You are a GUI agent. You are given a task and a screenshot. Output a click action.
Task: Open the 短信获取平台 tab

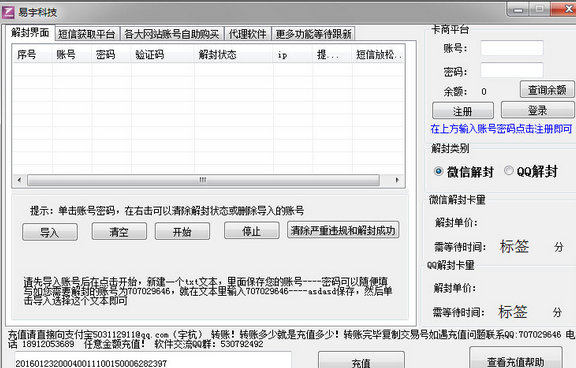[x=87, y=34]
